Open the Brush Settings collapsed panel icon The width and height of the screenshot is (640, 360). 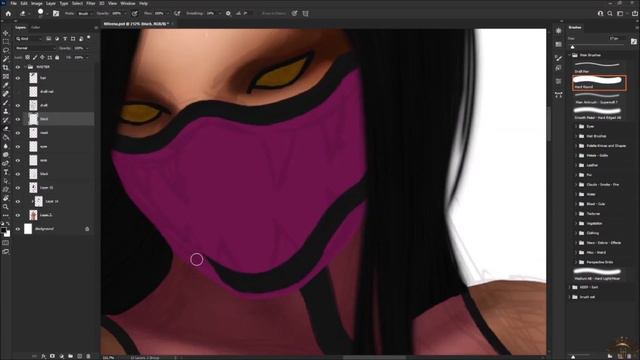pos(558,58)
